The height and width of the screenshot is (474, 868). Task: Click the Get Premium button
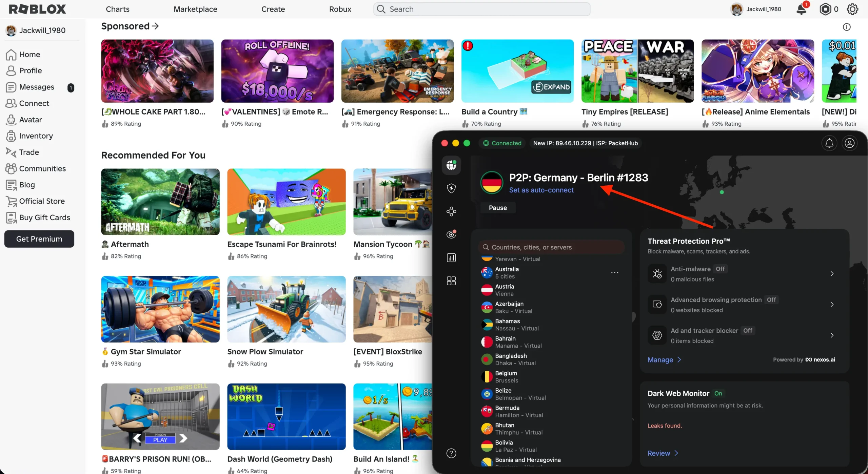39,239
